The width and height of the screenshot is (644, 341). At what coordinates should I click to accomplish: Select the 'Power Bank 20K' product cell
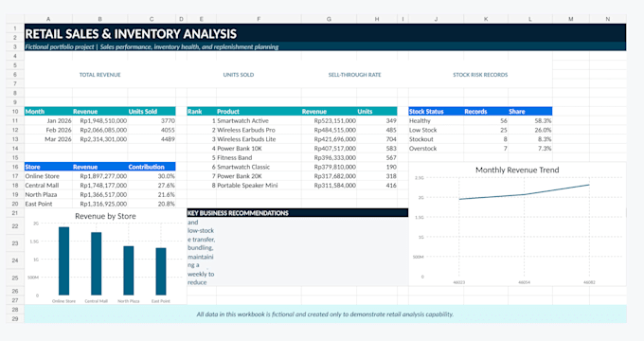[259, 176]
